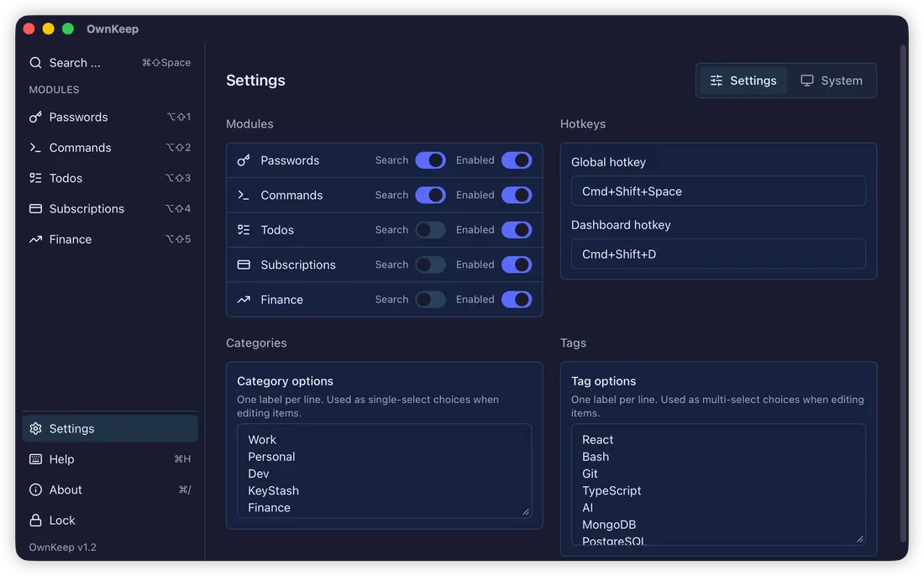This screenshot has height=576, width=924.
Task: Open Todos module from sidebar
Action: [x=109, y=178]
